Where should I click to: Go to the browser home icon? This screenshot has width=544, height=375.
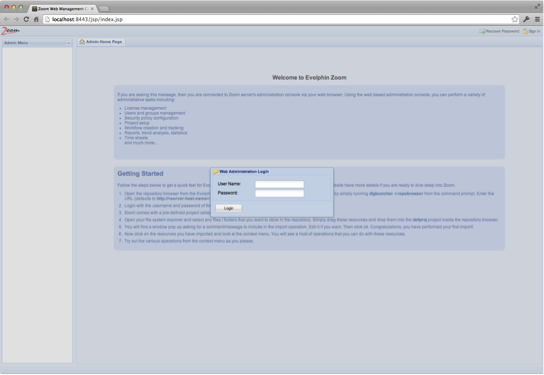click(36, 19)
